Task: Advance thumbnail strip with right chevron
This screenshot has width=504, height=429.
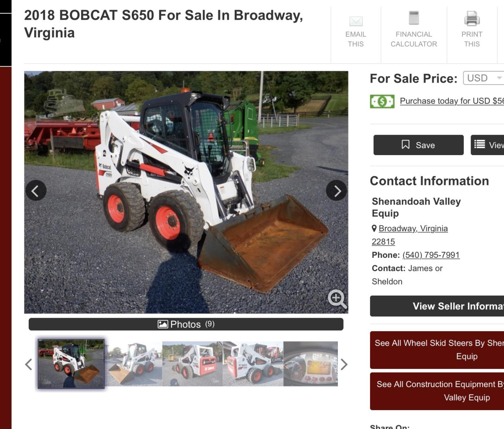Action: click(x=344, y=365)
